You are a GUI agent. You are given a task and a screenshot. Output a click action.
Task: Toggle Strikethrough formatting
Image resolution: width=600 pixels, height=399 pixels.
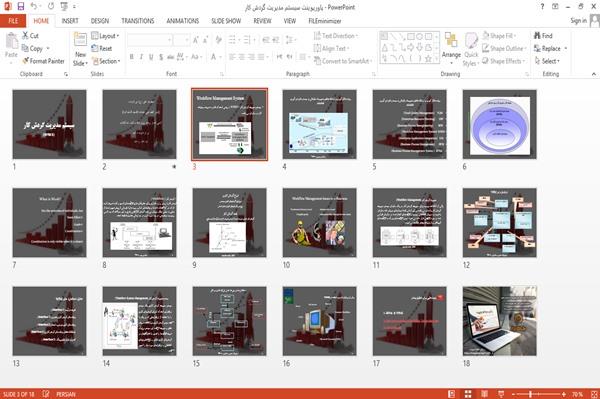coord(170,57)
